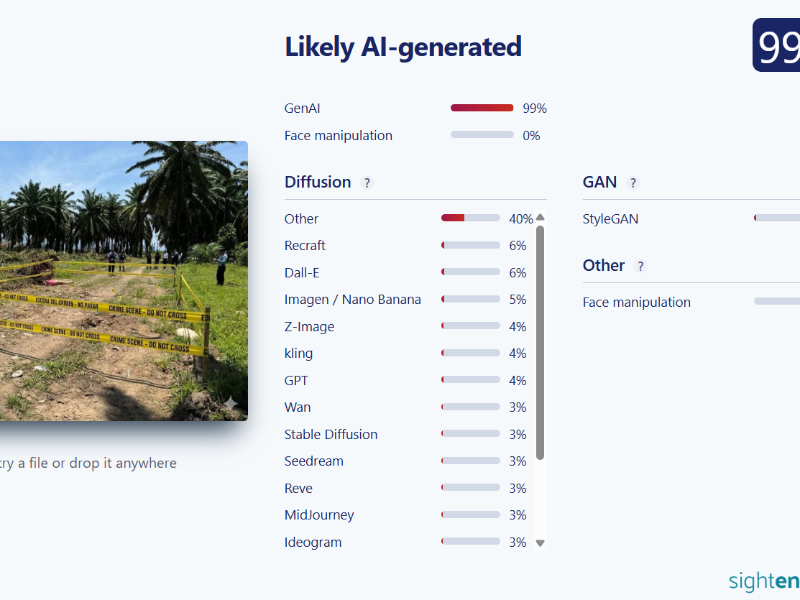Click the sightengine logo
This screenshot has height=600, width=800.
[x=764, y=581]
